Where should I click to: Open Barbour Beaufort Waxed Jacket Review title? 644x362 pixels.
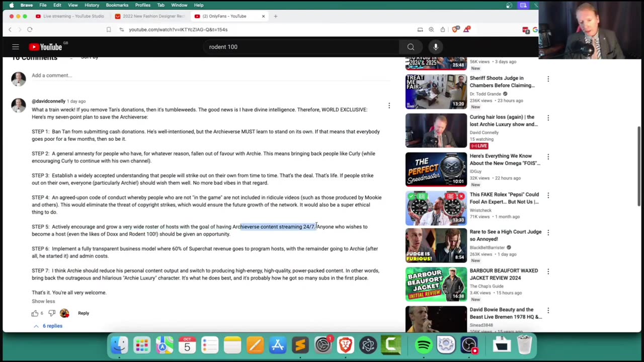click(x=504, y=274)
